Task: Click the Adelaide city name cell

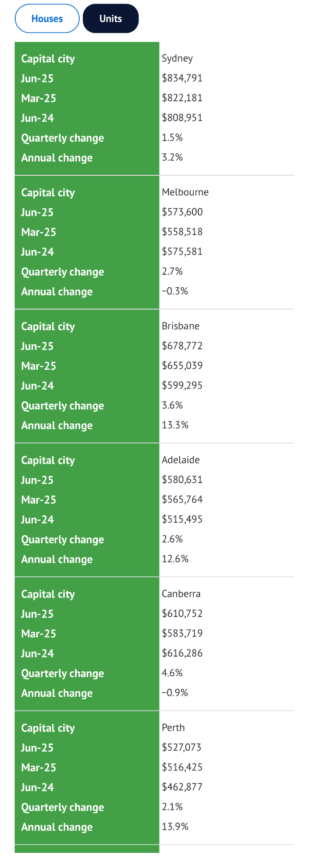Action: [180, 460]
